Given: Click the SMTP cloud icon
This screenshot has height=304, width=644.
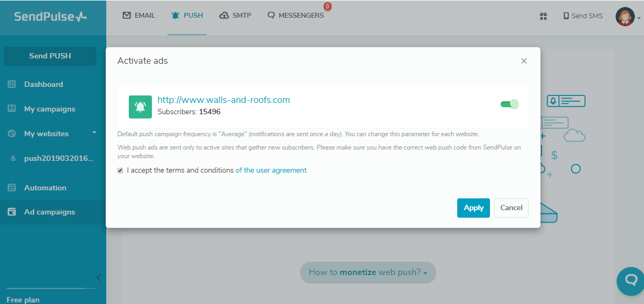Looking at the screenshot, I should (224, 16).
